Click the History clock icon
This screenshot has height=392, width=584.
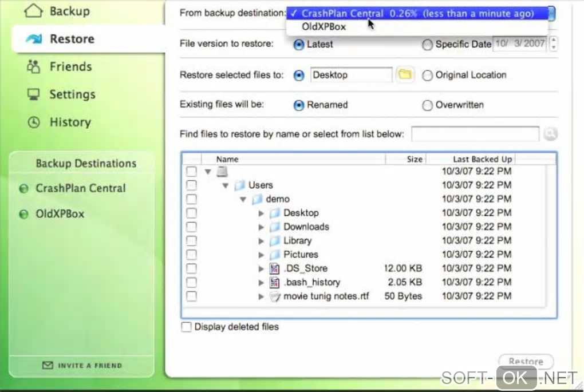point(34,122)
